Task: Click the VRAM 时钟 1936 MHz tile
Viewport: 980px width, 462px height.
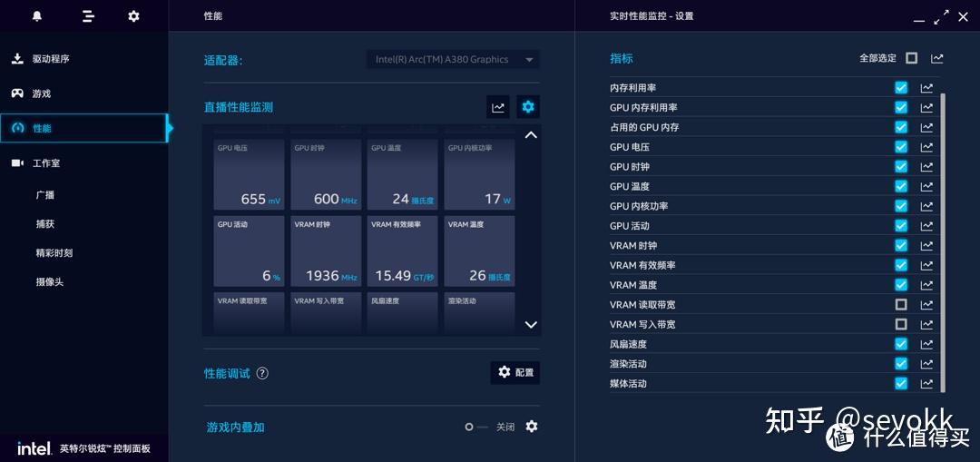Action: tap(326, 251)
